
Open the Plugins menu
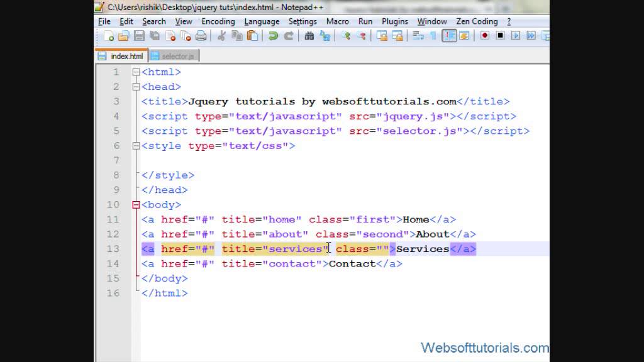pyautogui.click(x=395, y=21)
